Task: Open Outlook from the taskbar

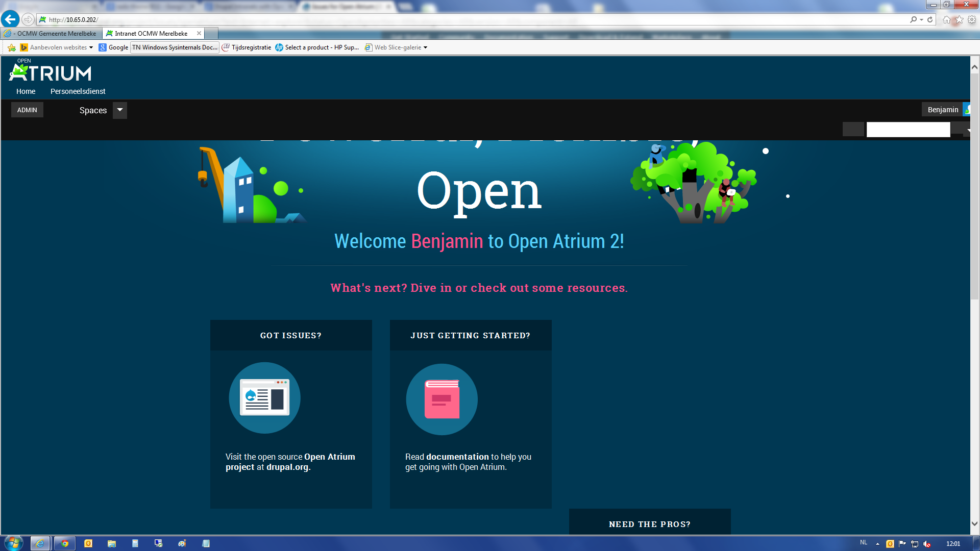Action: (x=88, y=542)
